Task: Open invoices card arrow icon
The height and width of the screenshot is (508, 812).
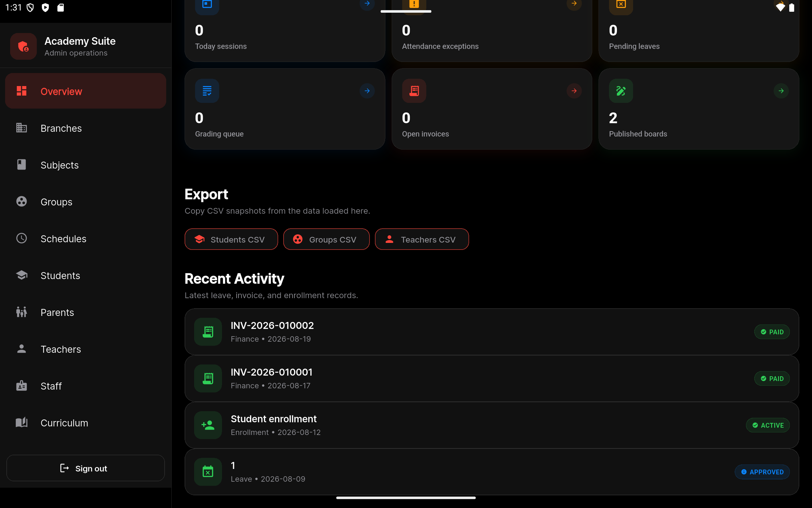Action: 574,91
